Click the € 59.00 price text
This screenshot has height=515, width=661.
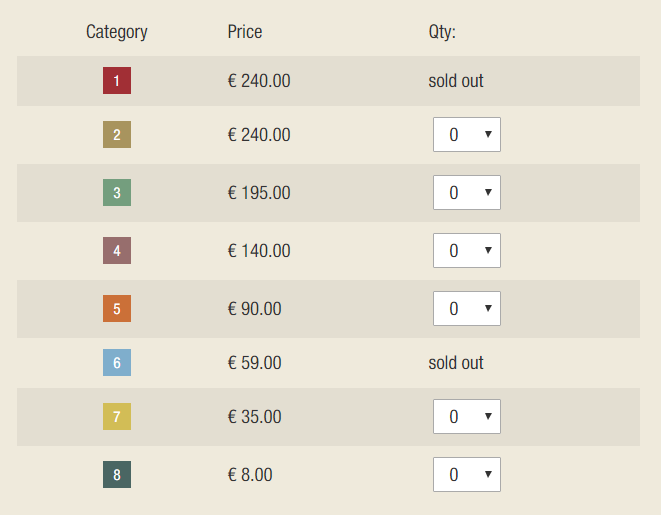[x=255, y=363]
